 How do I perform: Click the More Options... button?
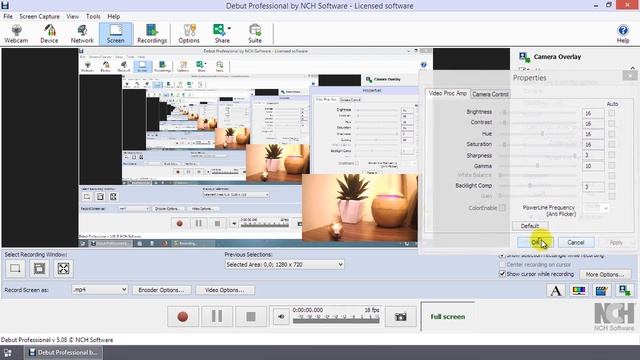tap(604, 274)
